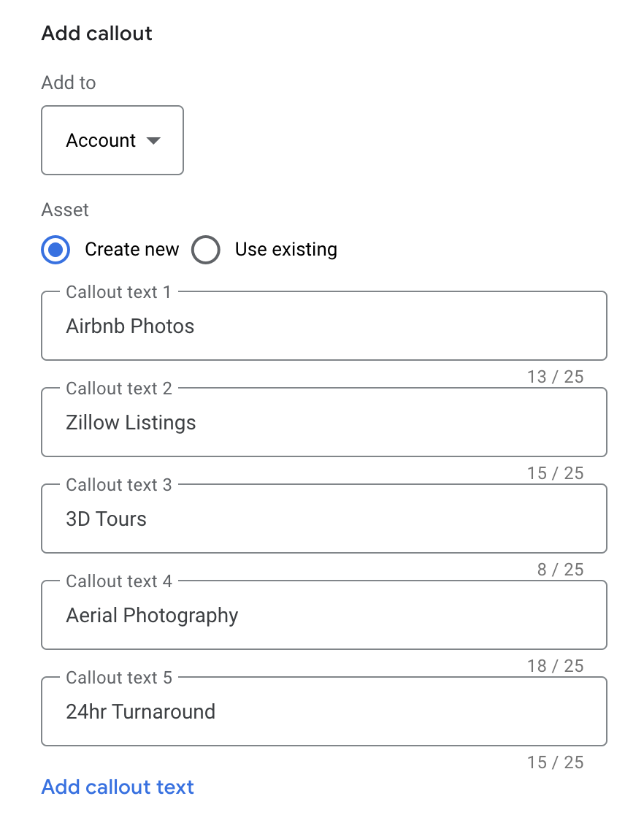Click the Add callout text link
This screenshot has height=834, width=644.
pos(118,787)
